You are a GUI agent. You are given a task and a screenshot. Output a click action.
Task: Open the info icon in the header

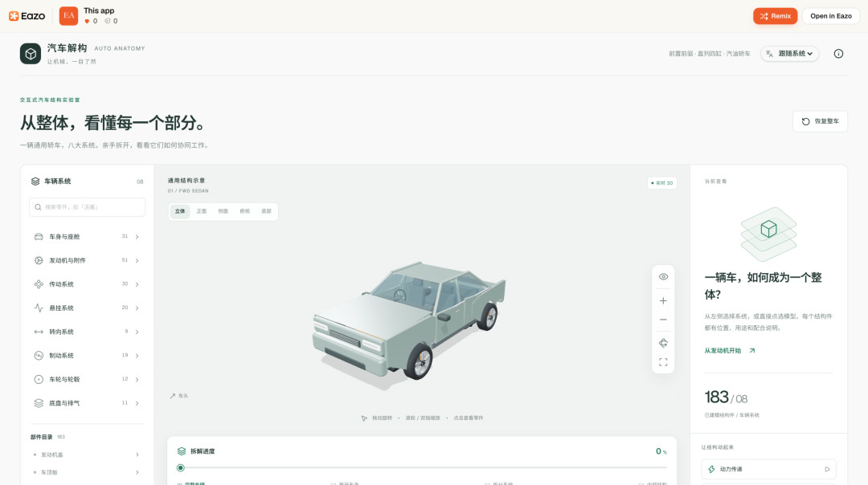838,54
